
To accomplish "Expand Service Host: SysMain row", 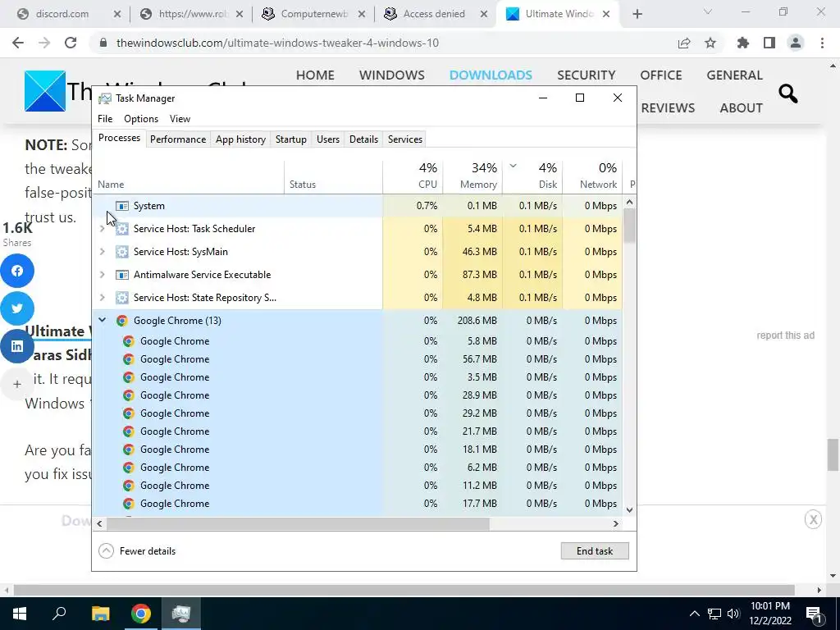I will click(103, 252).
